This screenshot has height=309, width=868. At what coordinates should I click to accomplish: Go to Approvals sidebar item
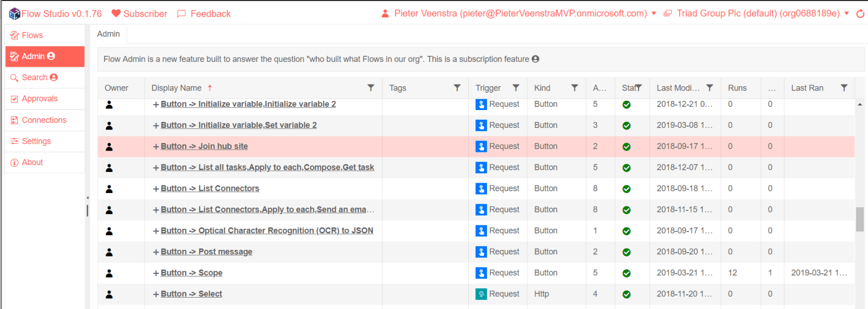click(44, 99)
